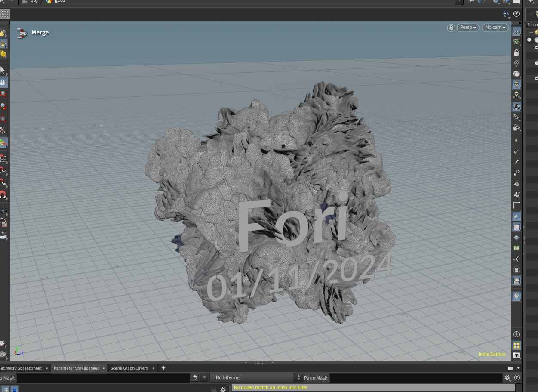This screenshot has height=392, width=538.
Task: Open the No filtering dropdown
Action: 256,377
